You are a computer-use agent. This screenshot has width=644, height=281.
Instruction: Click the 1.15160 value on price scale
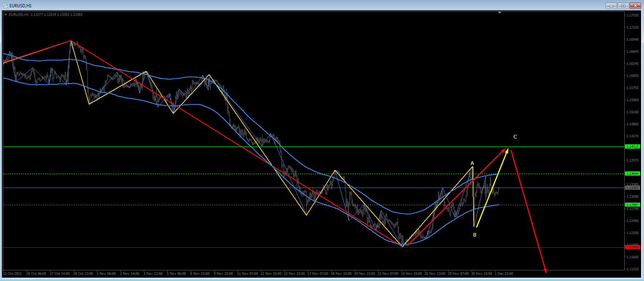tap(633, 112)
